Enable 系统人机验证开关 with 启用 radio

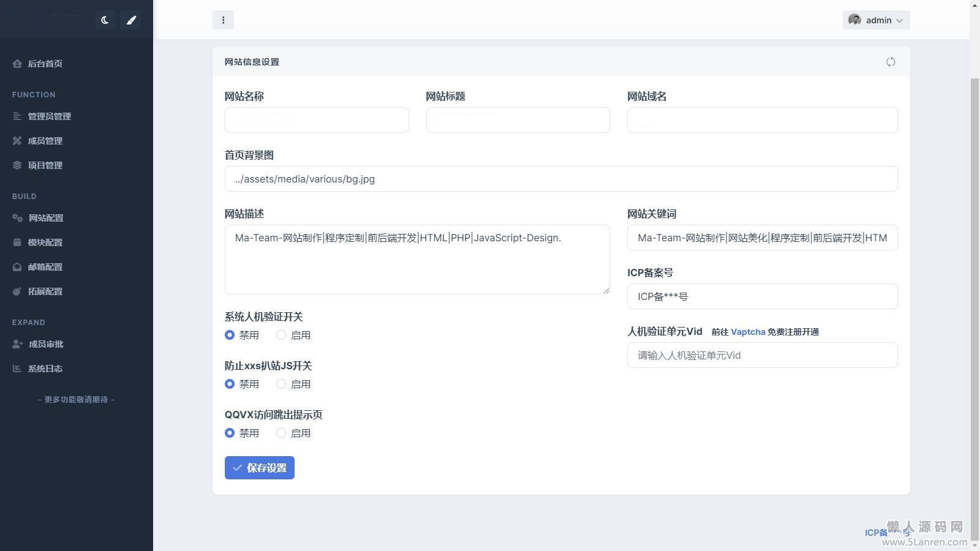point(281,335)
